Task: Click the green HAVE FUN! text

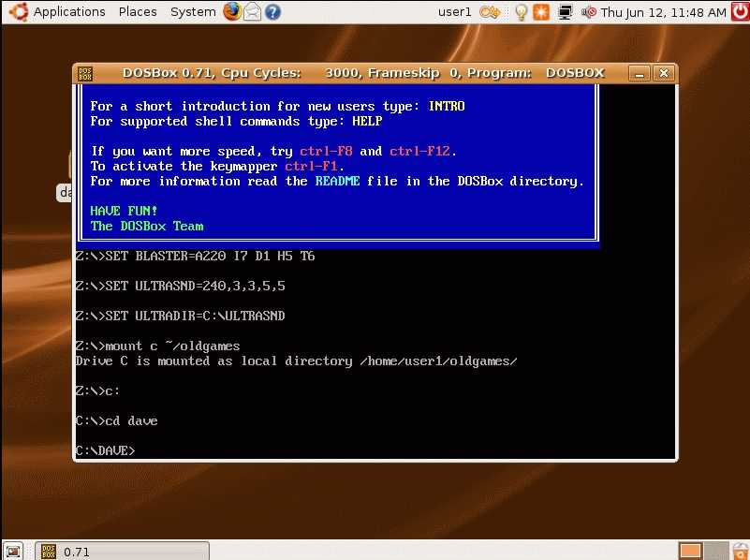Action: point(124,211)
